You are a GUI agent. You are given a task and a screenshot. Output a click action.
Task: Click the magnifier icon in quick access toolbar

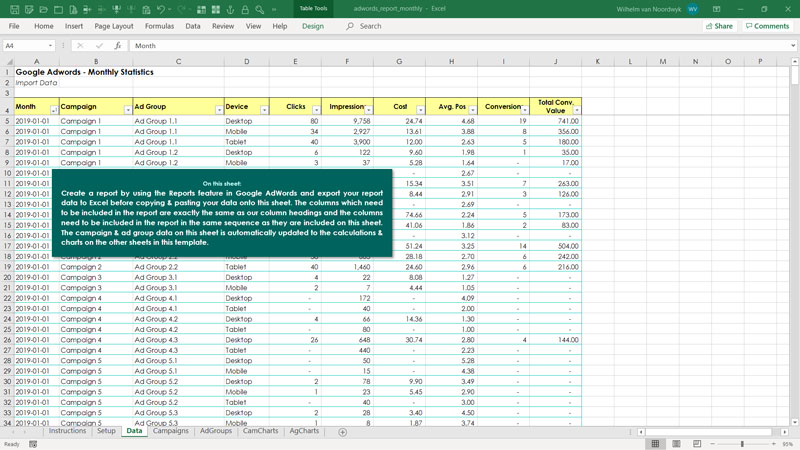[x=260, y=9]
